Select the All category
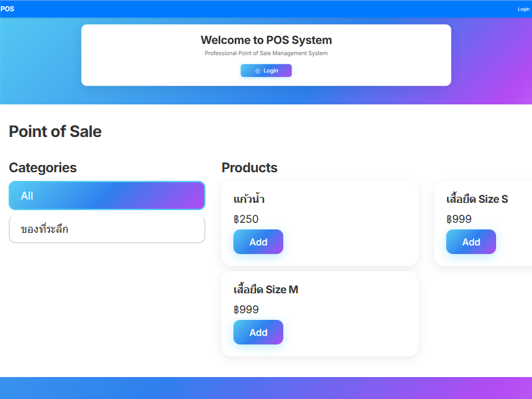532x399 pixels. click(106, 196)
